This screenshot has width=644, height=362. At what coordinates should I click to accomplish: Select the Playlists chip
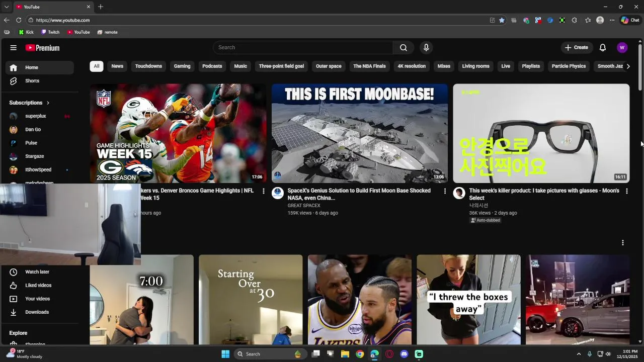point(531,66)
